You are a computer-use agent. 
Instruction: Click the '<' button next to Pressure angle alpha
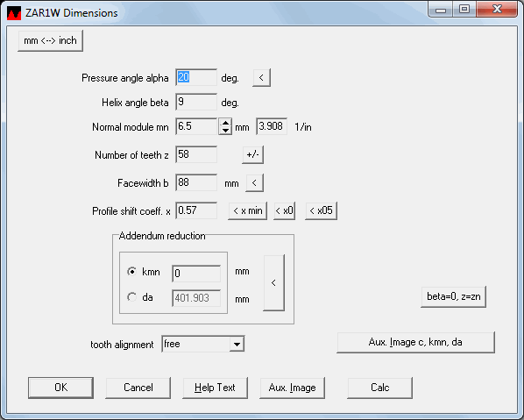point(261,78)
